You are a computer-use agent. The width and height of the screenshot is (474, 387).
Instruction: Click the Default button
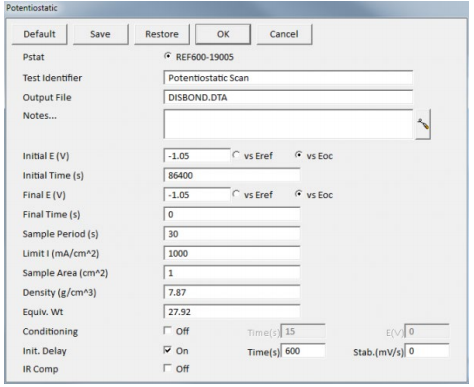pos(39,34)
